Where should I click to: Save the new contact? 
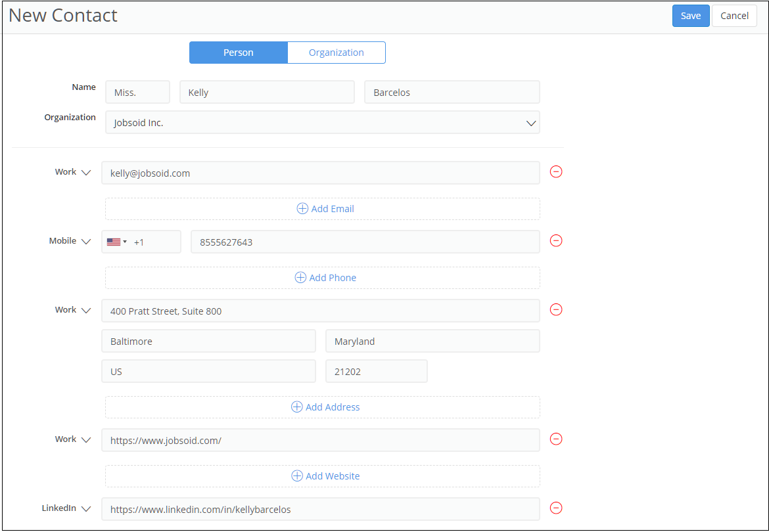pos(690,16)
